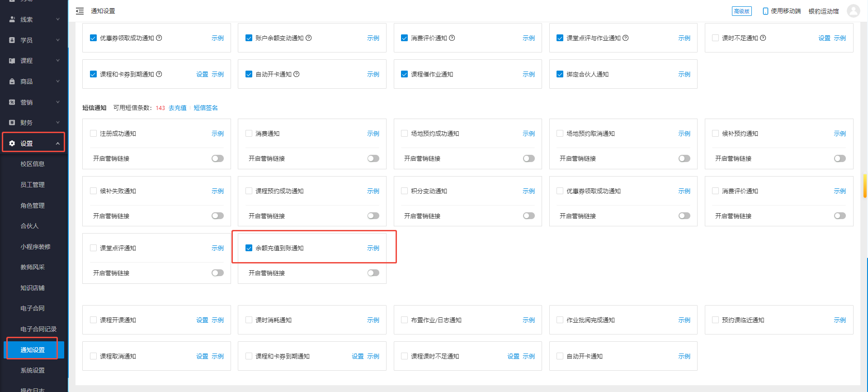Open help icon beside 课时不足通知

click(x=763, y=38)
